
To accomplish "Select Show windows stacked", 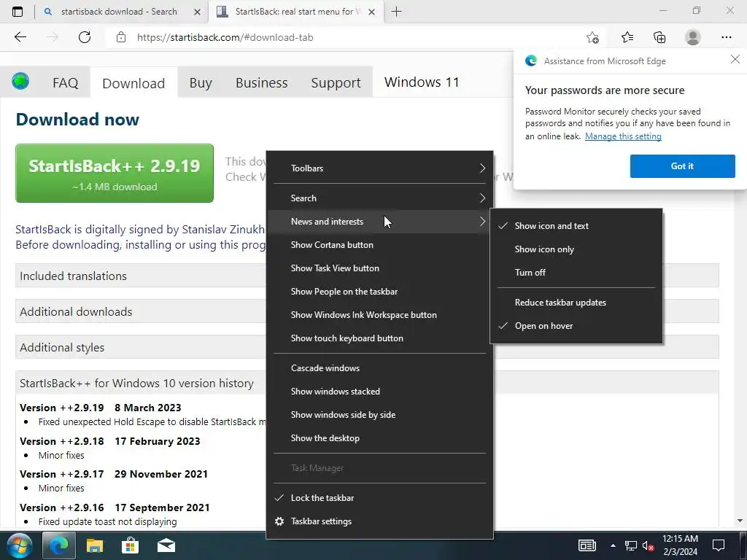I will coord(379,392).
